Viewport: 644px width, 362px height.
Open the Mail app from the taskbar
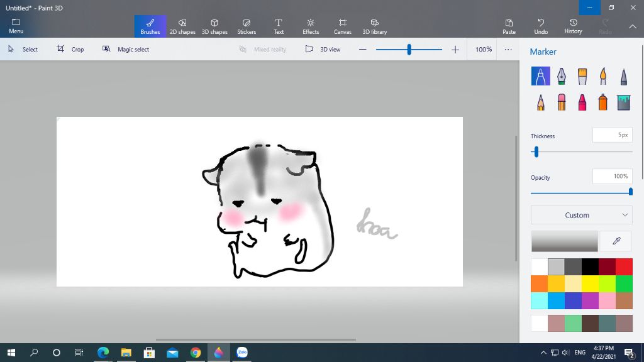pos(172,353)
